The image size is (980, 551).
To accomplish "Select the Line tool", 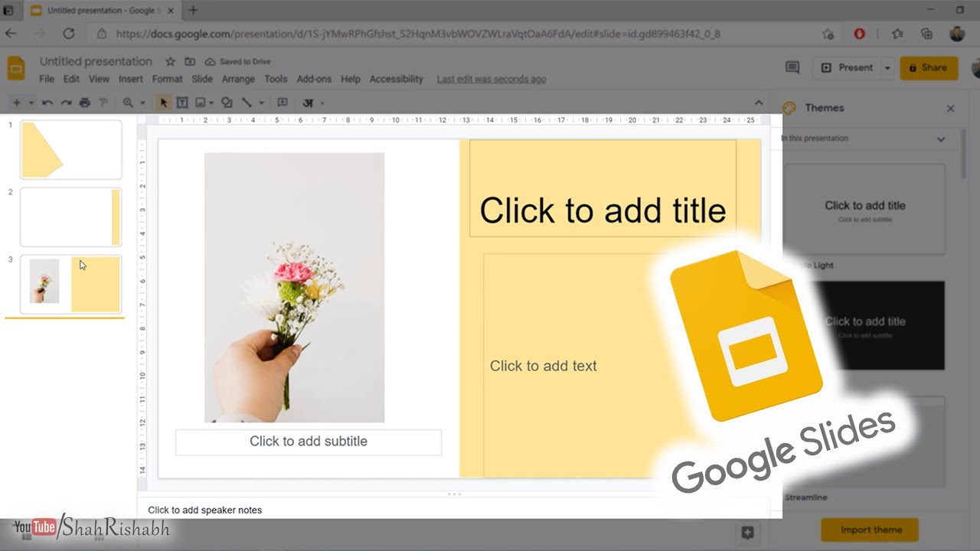I will pyautogui.click(x=247, y=103).
